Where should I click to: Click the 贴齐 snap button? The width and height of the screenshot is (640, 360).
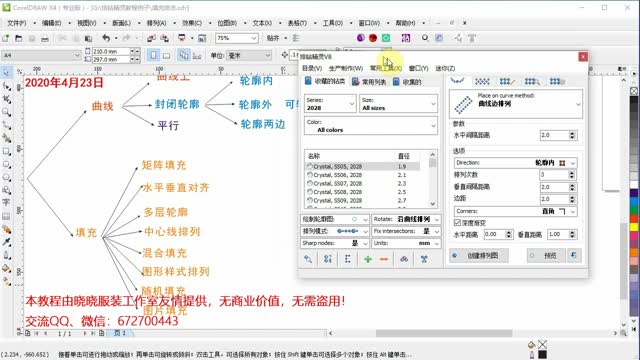(x=273, y=38)
